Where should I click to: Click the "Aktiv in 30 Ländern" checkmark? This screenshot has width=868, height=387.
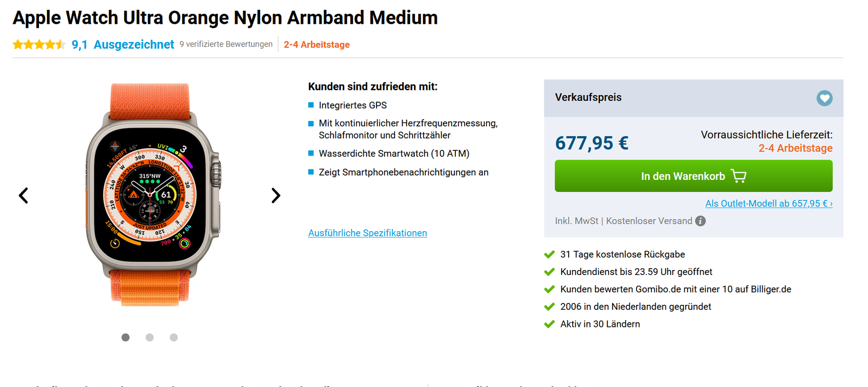549,324
